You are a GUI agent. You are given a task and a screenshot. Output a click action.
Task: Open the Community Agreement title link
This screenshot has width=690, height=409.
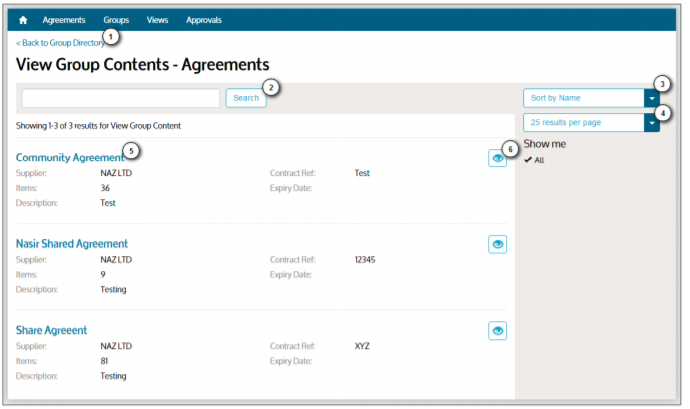(70, 158)
